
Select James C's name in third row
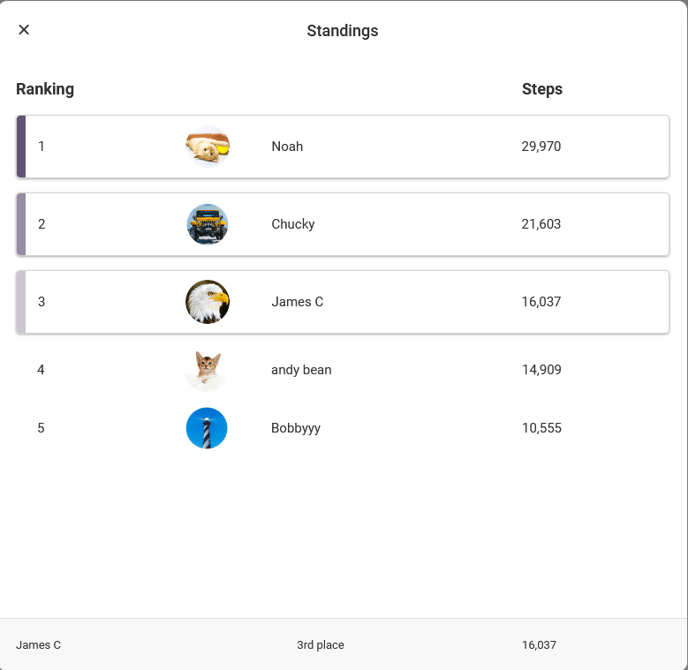[x=297, y=302]
